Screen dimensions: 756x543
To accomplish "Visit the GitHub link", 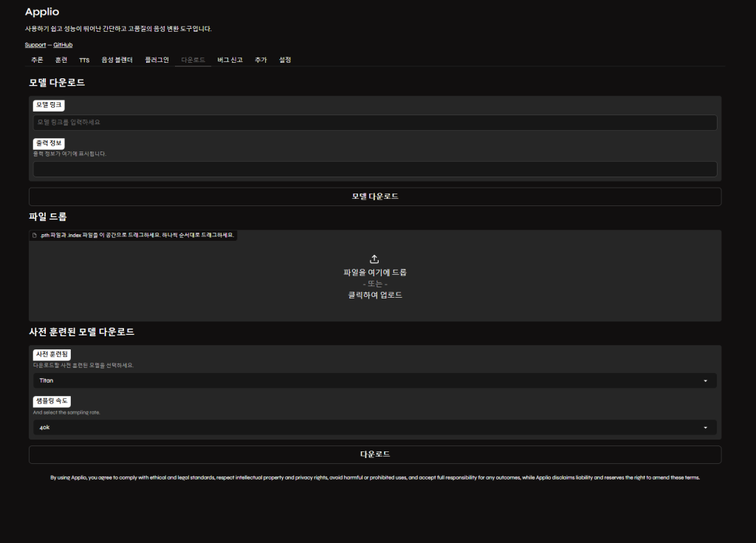I will pyautogui.click(x=63, y=45).
